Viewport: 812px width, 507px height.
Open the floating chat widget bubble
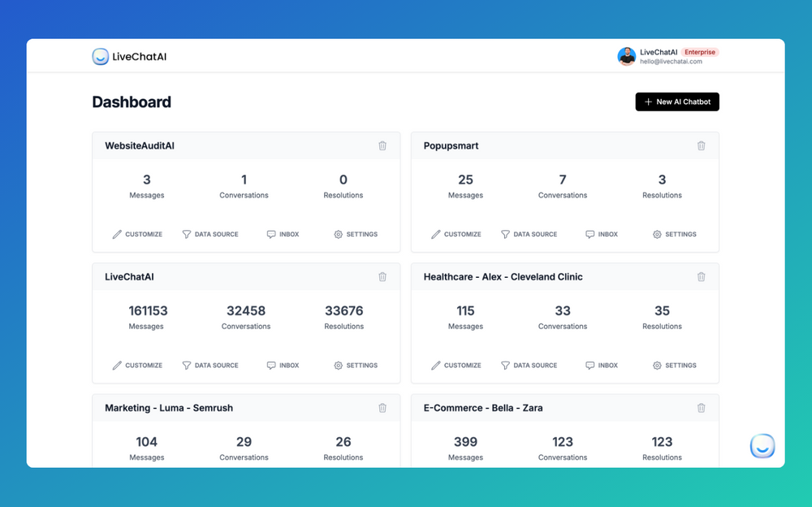tap(762, 445)
